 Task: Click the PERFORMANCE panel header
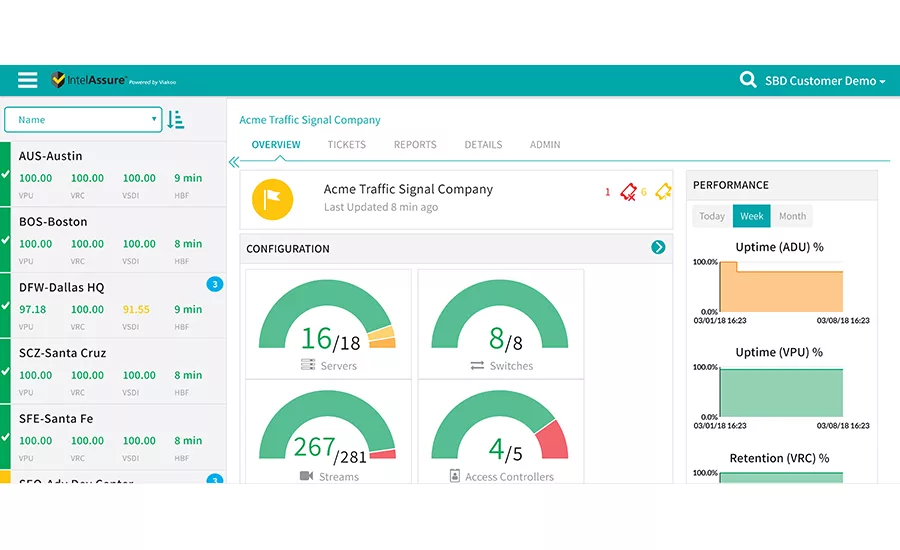point(782,185)
